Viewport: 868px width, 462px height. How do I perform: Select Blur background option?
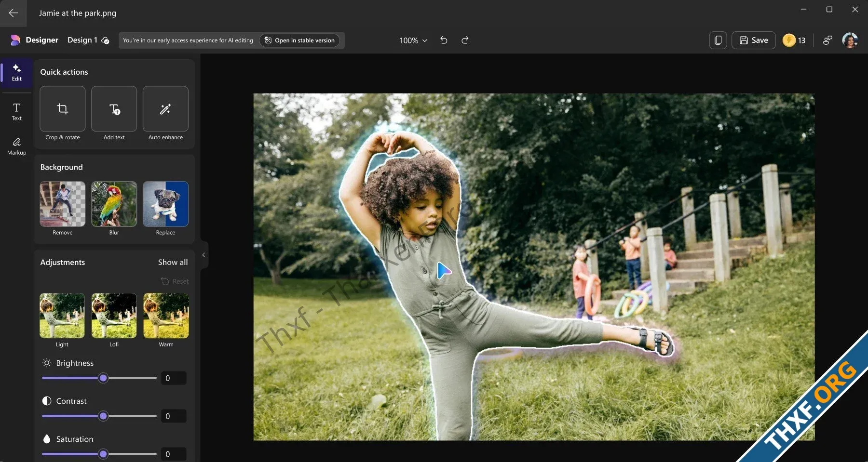[114, 204]
